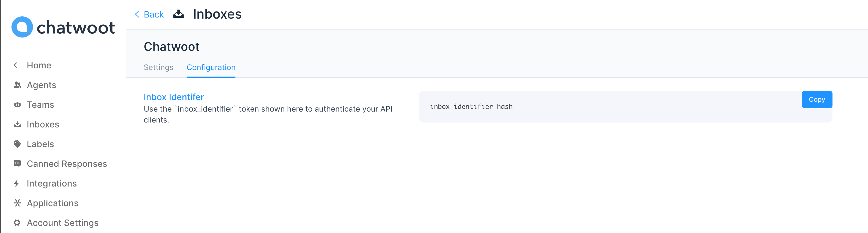Open the Inbox Identifer link
This screenshot has height=233, width=868.
coord(173,97)
